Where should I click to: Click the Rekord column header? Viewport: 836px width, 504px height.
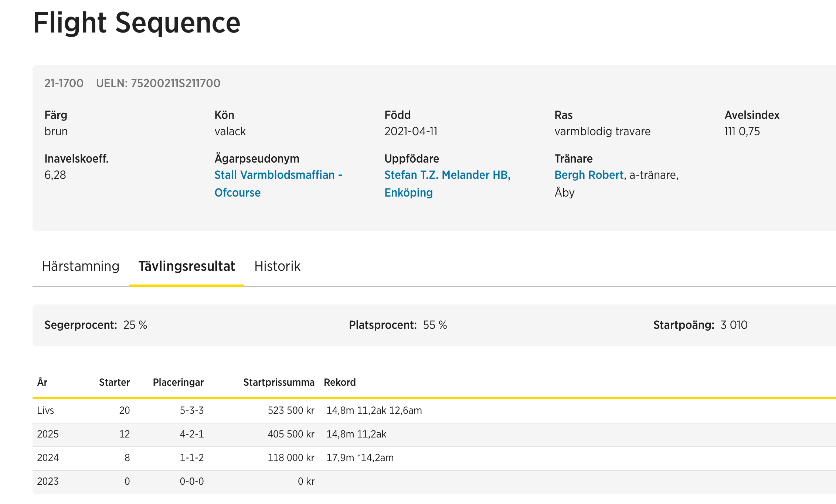(340, 382)
